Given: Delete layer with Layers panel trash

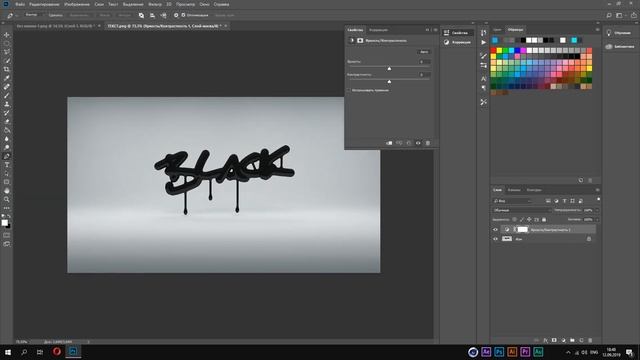Looking at the screenshot, I should [x=590, y=340].
